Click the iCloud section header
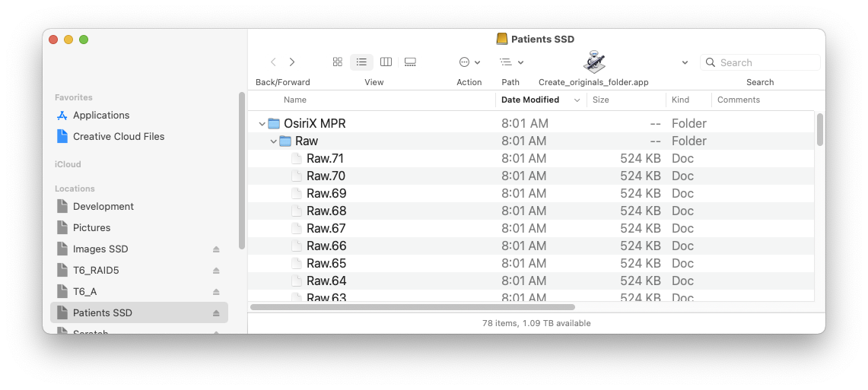Image resolution: width=868 pixels, height=390 pixels. 68,164
